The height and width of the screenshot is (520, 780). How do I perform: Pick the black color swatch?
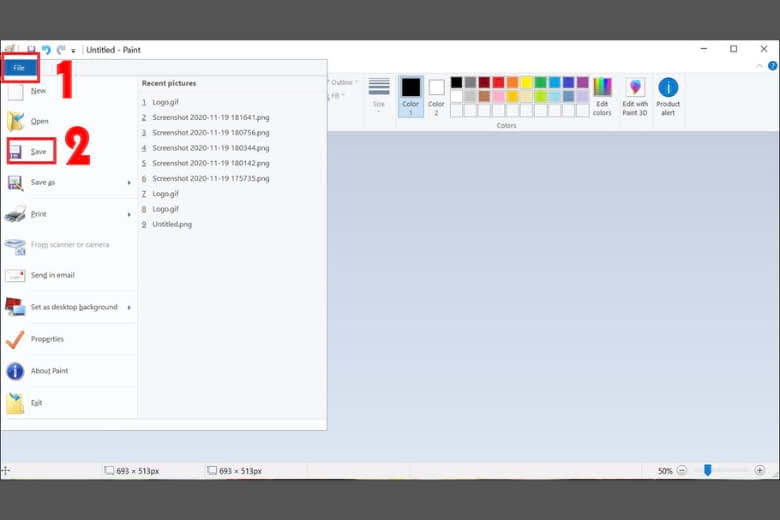click(x=456, y=82)
